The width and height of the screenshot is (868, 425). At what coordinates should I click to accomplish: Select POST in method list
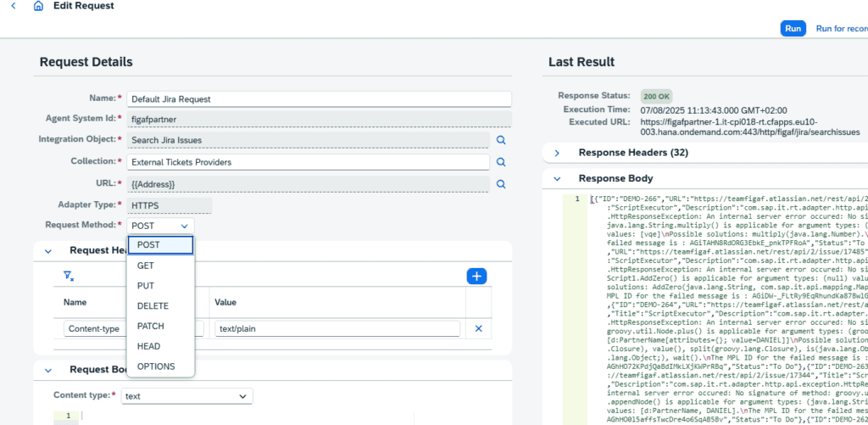tap(160, 245)
